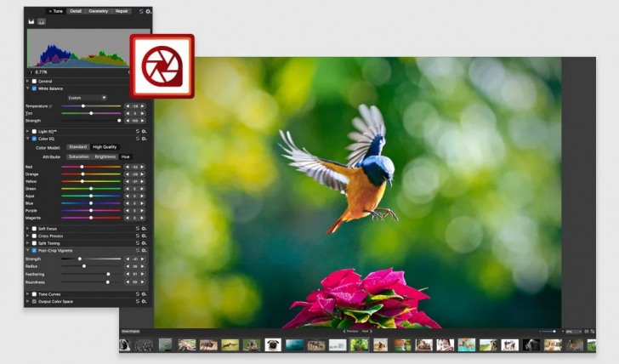Expand the General section triangle
Screen dimensions: 619x364
(x=27, y=81)
